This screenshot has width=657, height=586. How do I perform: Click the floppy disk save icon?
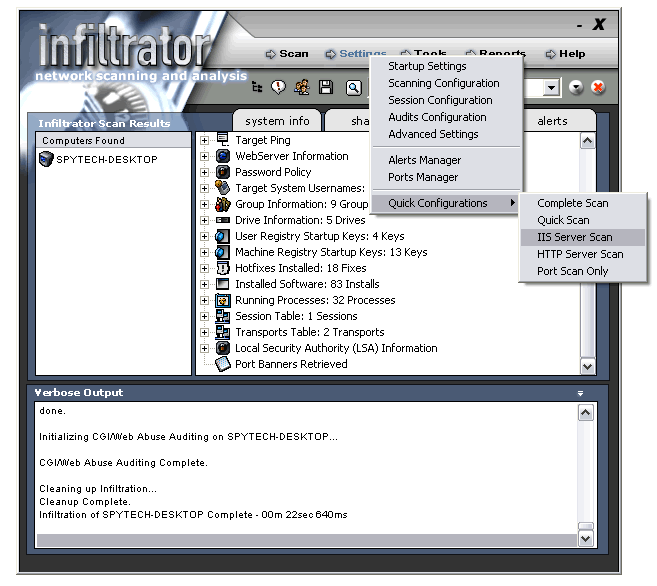326,87
